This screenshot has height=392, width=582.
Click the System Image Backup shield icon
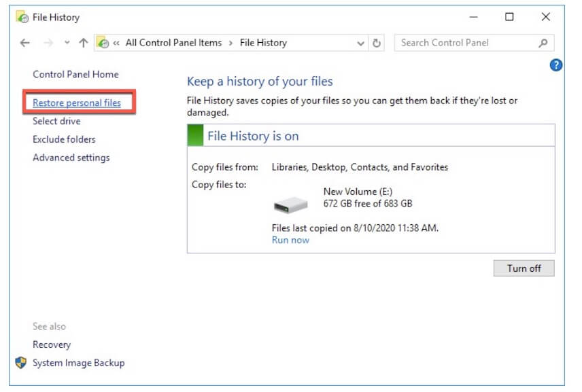click(21, 363)
